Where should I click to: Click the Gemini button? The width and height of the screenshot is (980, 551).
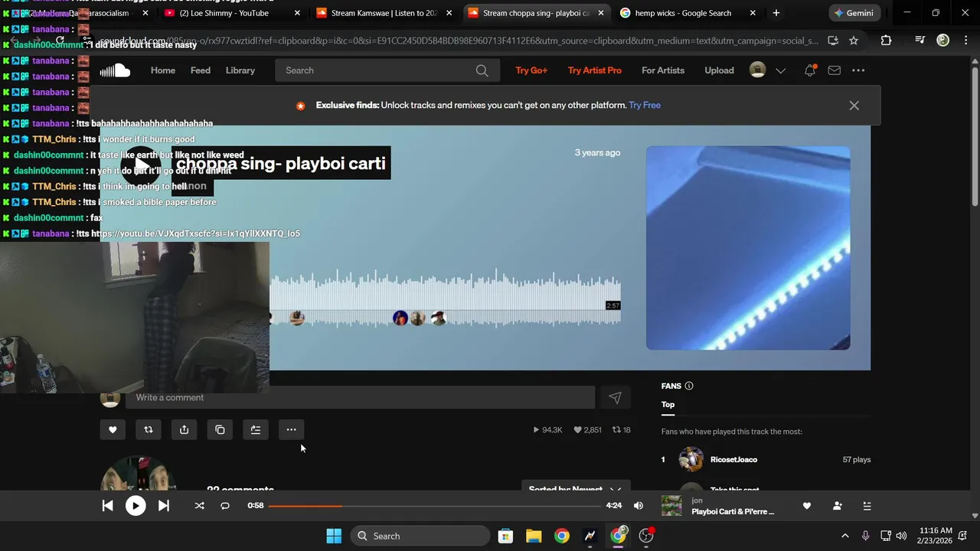click(854, 13)
